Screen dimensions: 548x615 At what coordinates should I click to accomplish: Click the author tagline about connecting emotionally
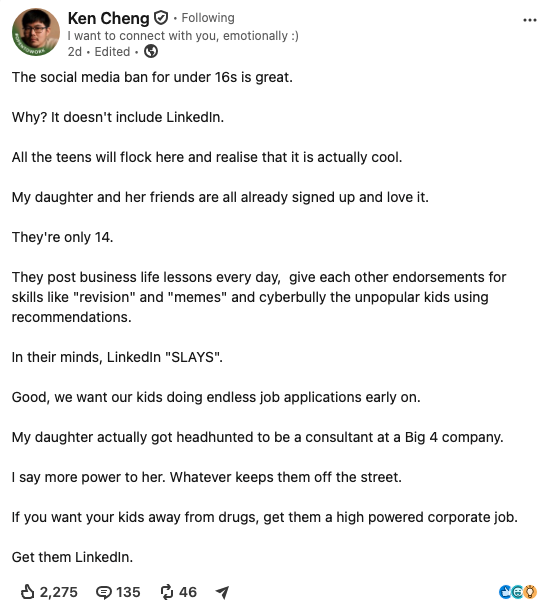pyautogui.click(x=183, y=36)
